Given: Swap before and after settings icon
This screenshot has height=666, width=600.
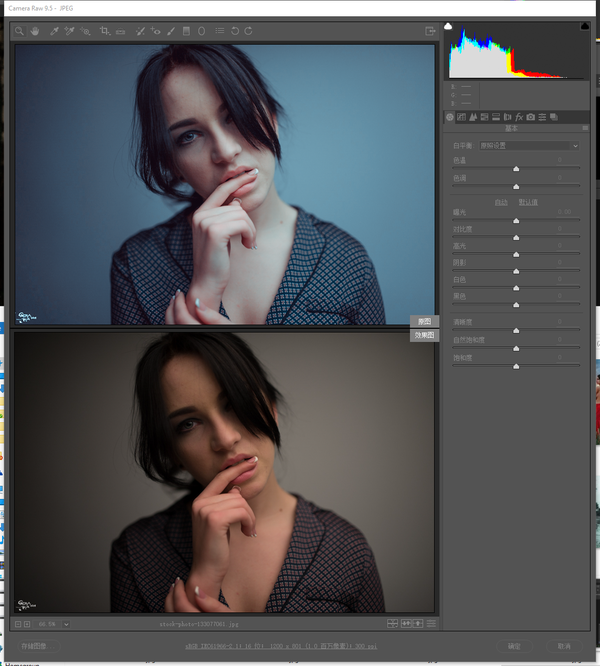Looking at the screenshot, I should (x=406, y=624).
